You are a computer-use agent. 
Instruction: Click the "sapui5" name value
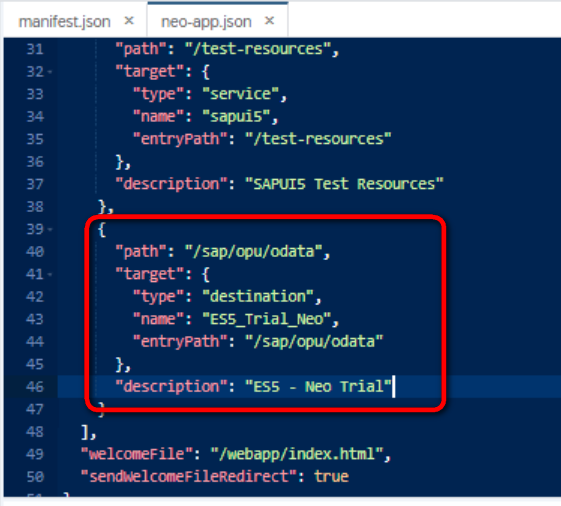[x=236, y=117]
